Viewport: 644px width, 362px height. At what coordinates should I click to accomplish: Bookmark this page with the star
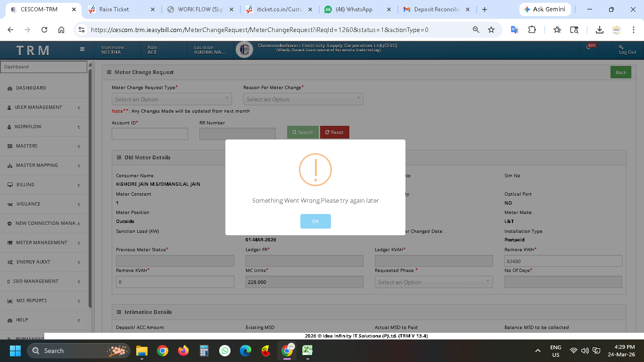point(491,30)
